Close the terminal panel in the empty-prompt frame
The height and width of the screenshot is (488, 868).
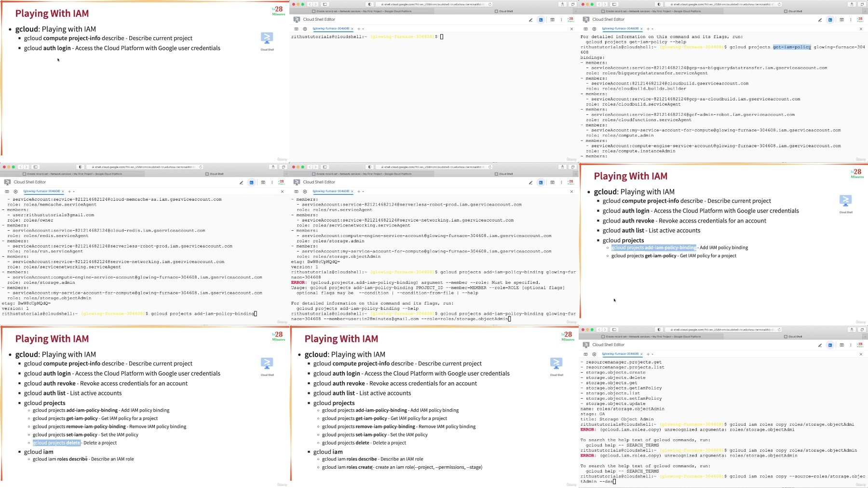point(571,29)
